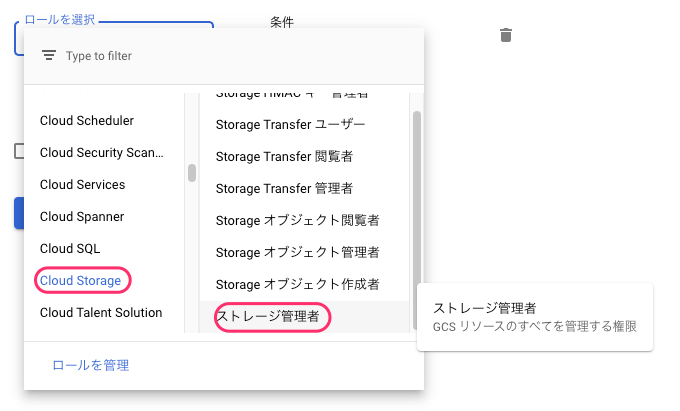Click the left category list scrollbar
The image size is (680, 411).
(192, 173)
